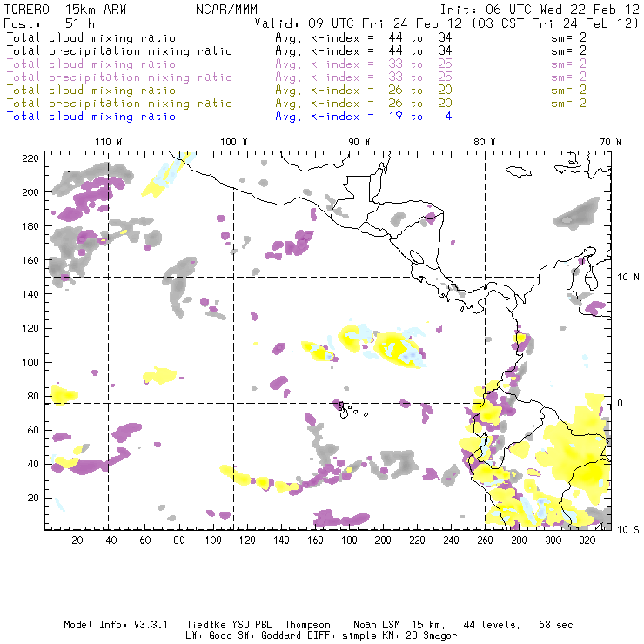This screenshot has height=644, width=644.
Task: Select the "280" horizontal axis label
Action: [519, 540]
